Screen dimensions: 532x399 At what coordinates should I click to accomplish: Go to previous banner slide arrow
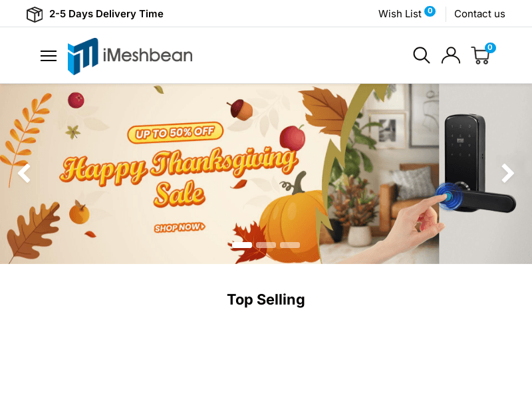pos(25,174)
